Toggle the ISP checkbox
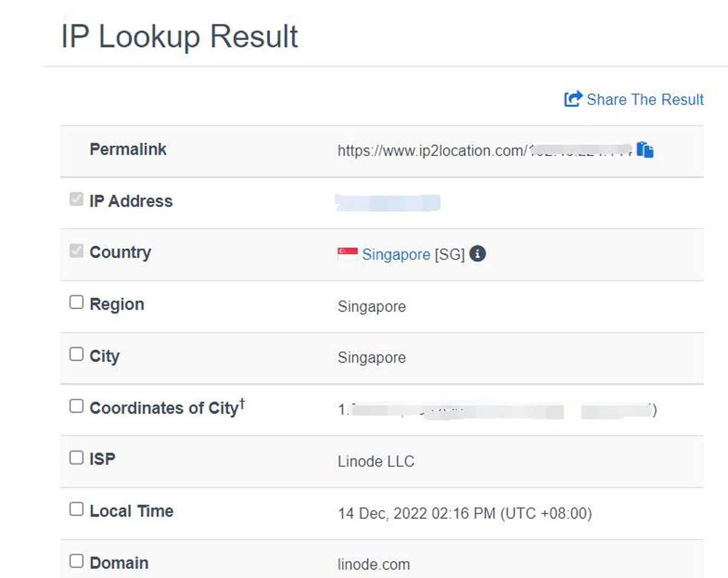 (x=76, y=458)
